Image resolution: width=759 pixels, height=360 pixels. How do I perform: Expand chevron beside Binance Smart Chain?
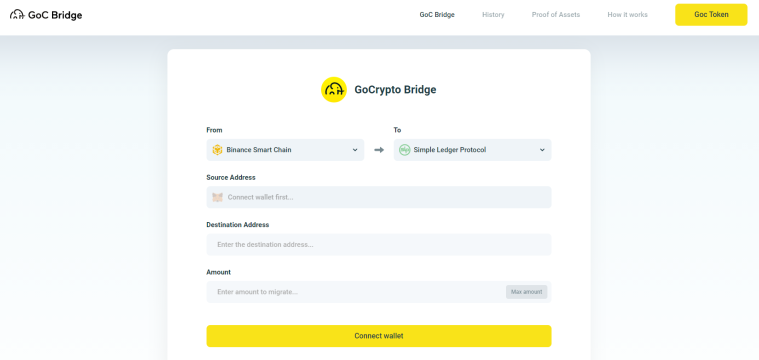(355, 150)
